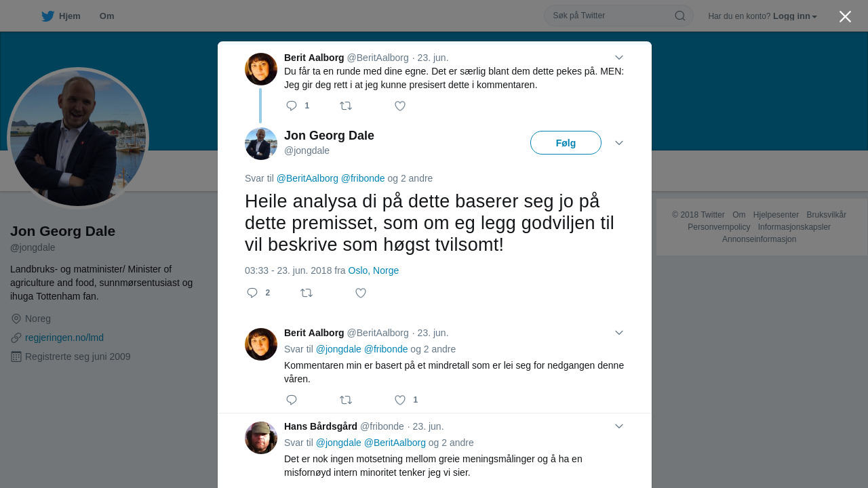Image resolution: width=868 pixels, height=488 pixels.
Task: Expand options chevron on Hans Bårdsgård's tweet
Action: tap(619, 426)
